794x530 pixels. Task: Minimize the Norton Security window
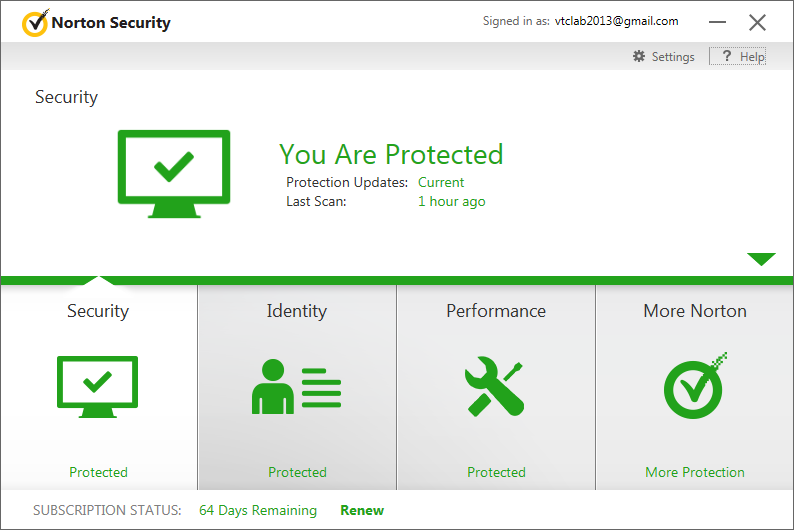click(x=719, y=22)
